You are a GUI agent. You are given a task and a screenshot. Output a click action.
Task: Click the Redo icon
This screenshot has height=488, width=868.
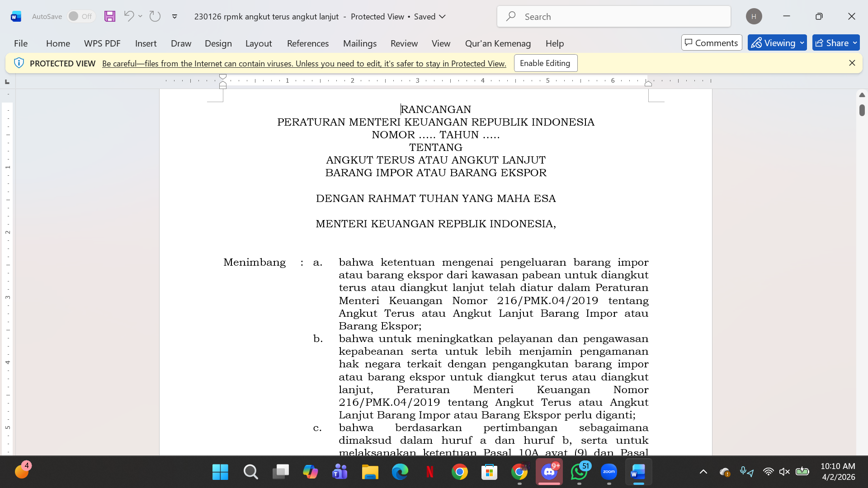(x=155, y=16)
